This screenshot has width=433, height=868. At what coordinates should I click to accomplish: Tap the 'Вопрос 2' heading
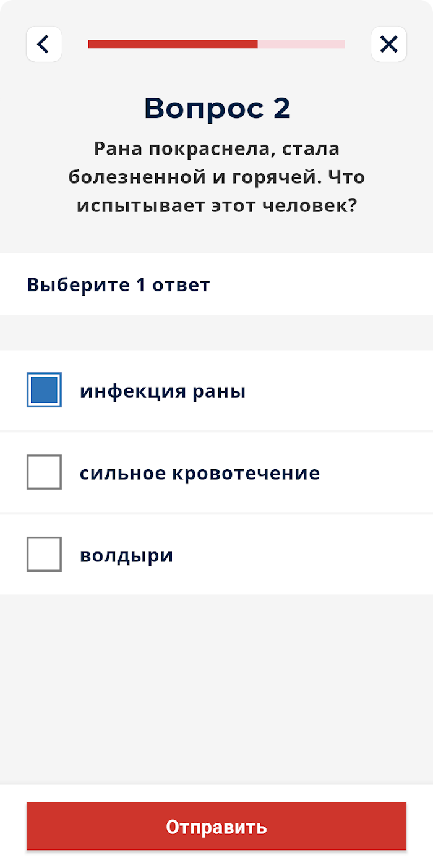pos(217,109)
